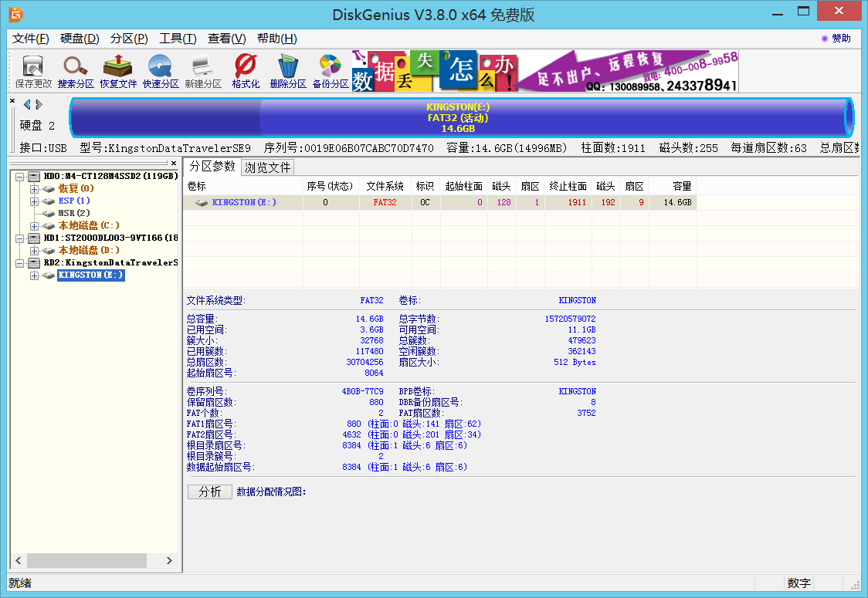Click the 卷标 column header
868x598 pixels.
click(x=242, y=187)
